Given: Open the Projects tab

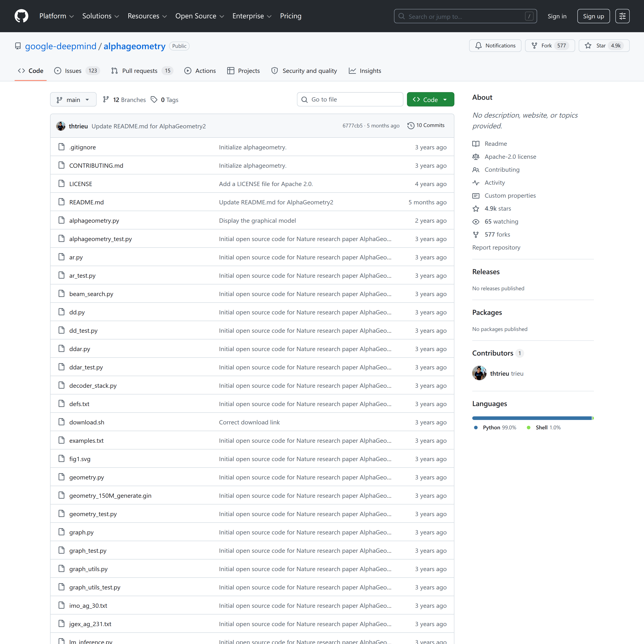Looking at the screenshot, I should tap(243, 71).
